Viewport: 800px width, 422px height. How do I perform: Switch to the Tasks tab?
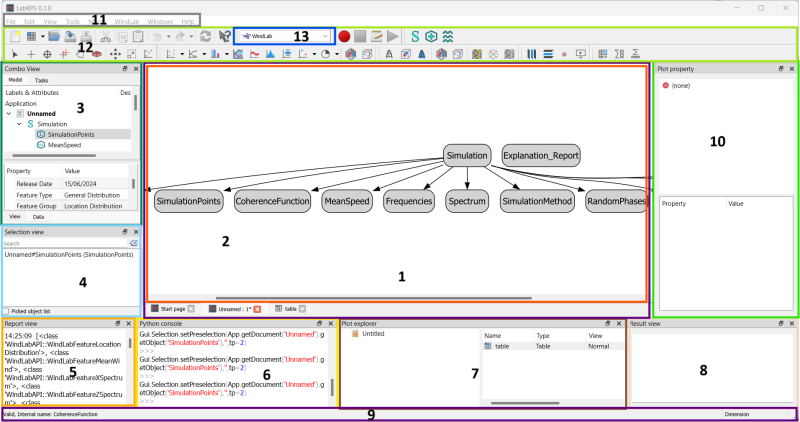41,79
